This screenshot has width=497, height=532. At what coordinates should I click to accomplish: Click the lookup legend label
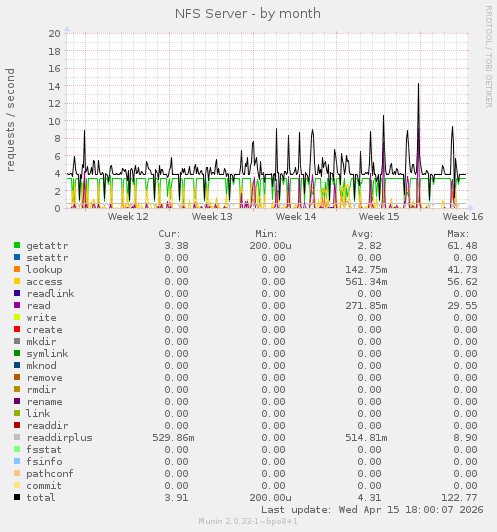coord(44,269)
